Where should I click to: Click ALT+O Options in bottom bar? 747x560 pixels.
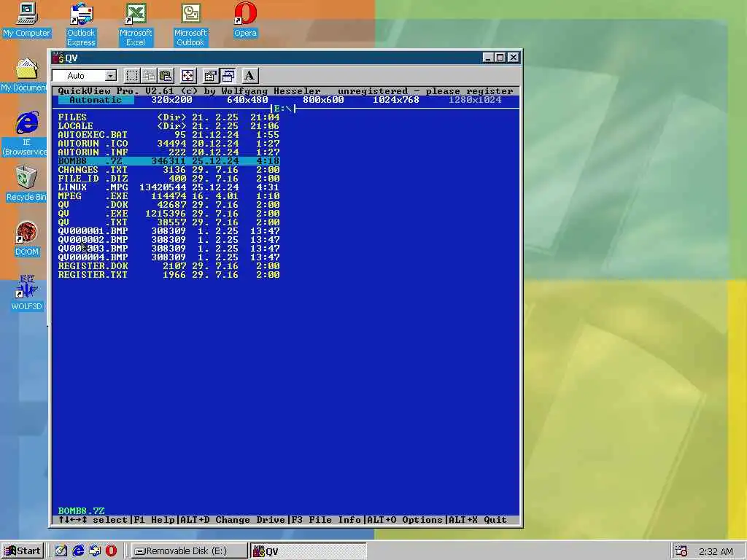(405, 519)
